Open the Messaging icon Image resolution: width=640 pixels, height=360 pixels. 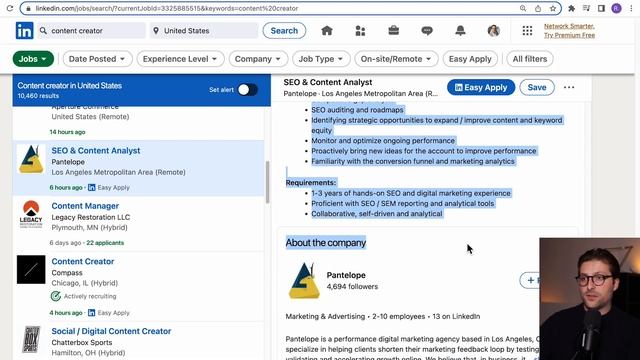click(x=427, y=31)
